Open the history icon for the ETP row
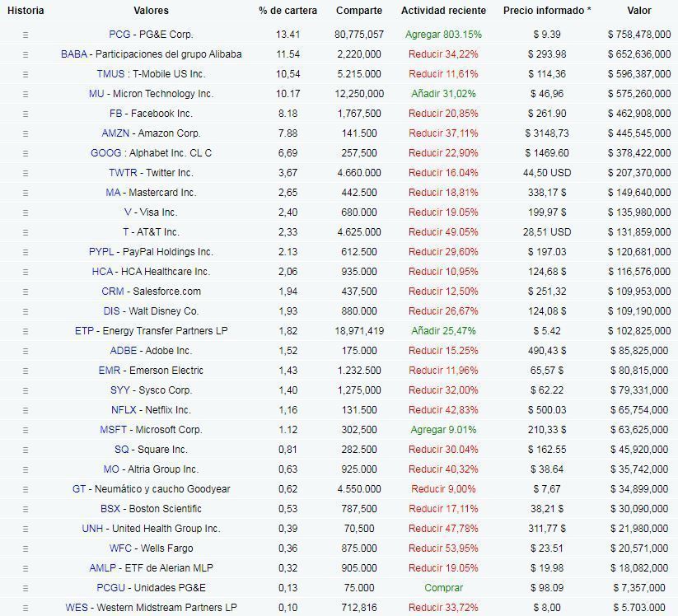This screenshot has height=616, width=678. click(x=26, y=332)
